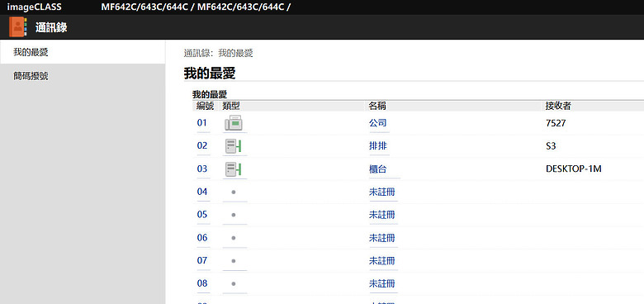Click the 接收者 column header
The height and width of the screenshot is (304, 644).
558,106
